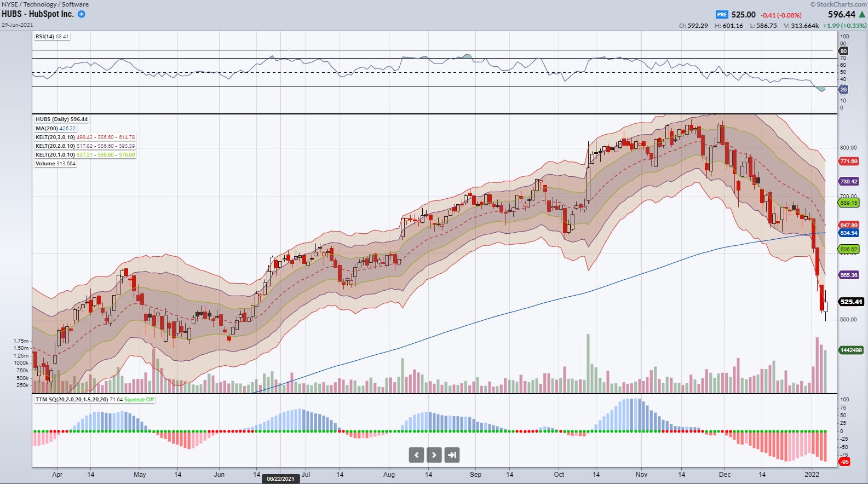Click the 500.00 price axis label
The width and height of the screenshot is (868, 484).
[848, 320]
